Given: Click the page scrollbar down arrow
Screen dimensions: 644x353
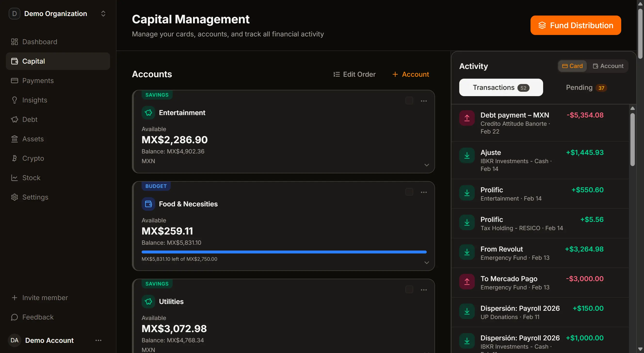Looking at the screenshot, I should pos(640,349).
